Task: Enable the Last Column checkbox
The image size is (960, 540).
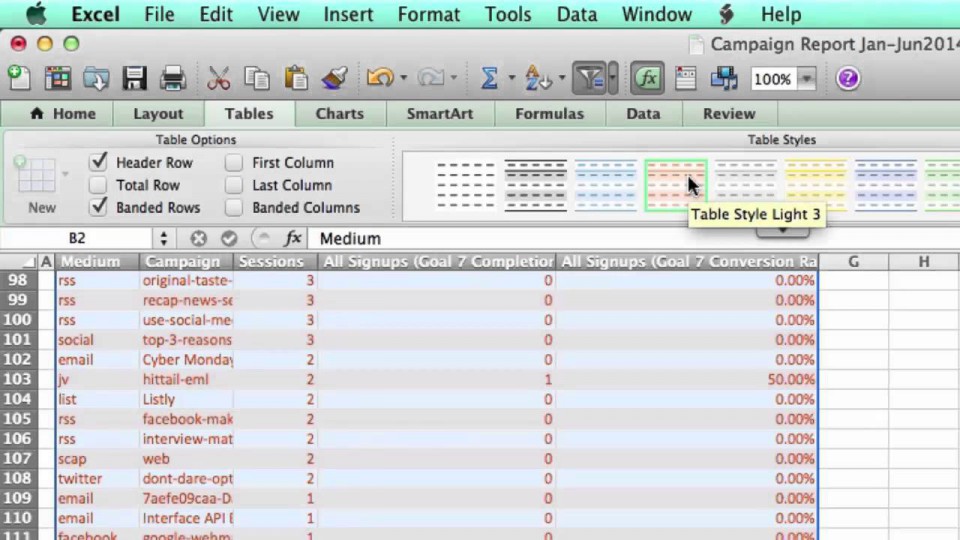Action: [x=233, y=185]
